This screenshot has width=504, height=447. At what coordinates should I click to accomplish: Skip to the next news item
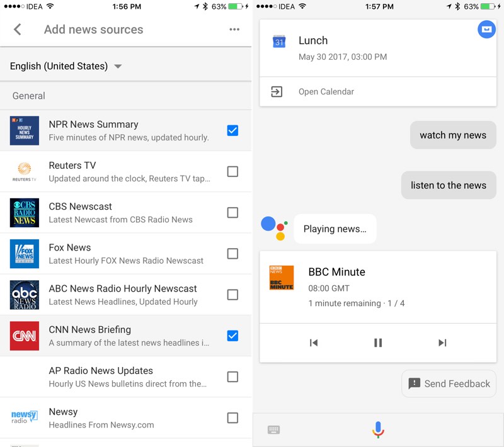(442, 342)
